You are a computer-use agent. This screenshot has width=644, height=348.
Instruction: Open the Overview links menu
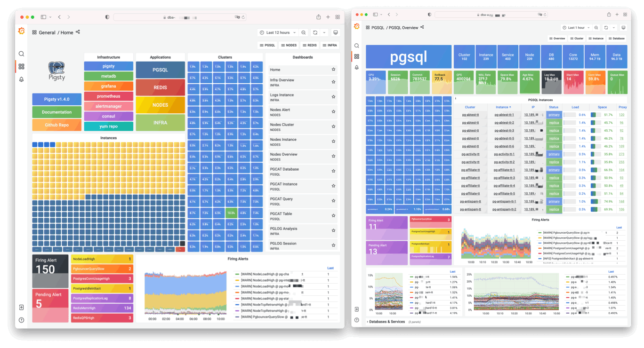(557, 39)
